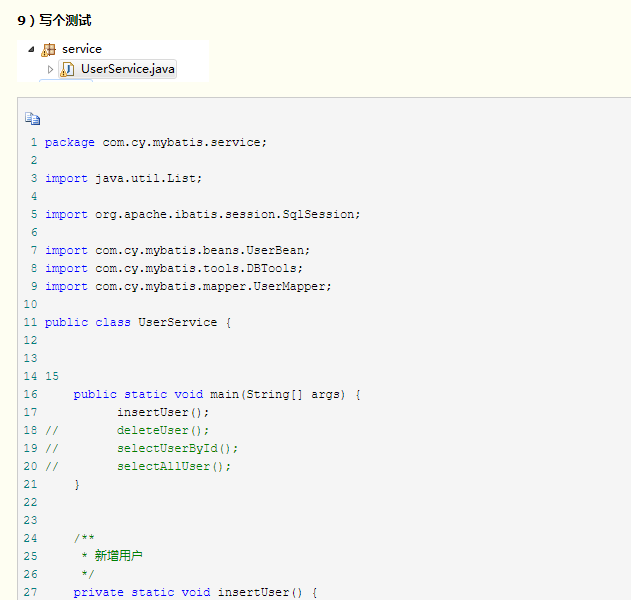Click the heading '9）写个测试'
This screenshot has width=631, height=600.
(54, 21)
